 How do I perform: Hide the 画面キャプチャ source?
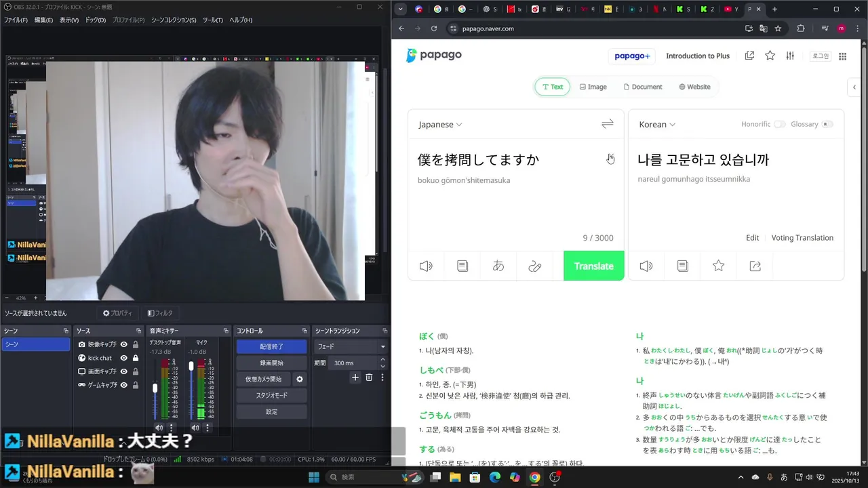pyautogui.click(x=124, y=371)
